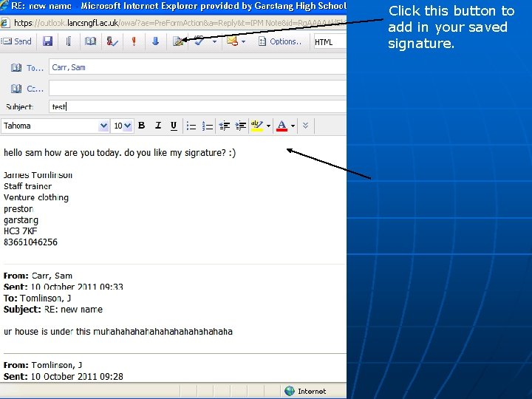Toggle Underline formatting

tap(174, 126)
